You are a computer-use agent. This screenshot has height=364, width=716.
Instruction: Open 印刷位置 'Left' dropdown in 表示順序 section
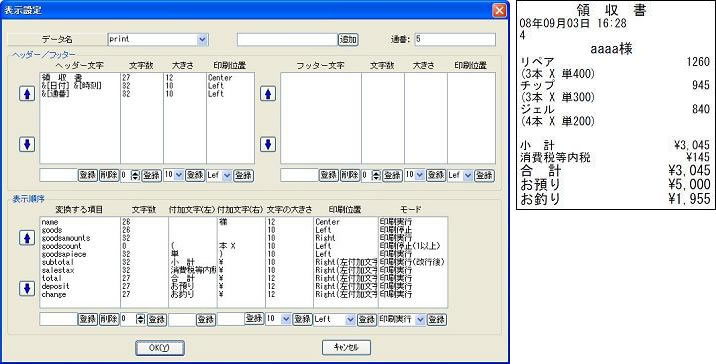click(x=350, y=319)
